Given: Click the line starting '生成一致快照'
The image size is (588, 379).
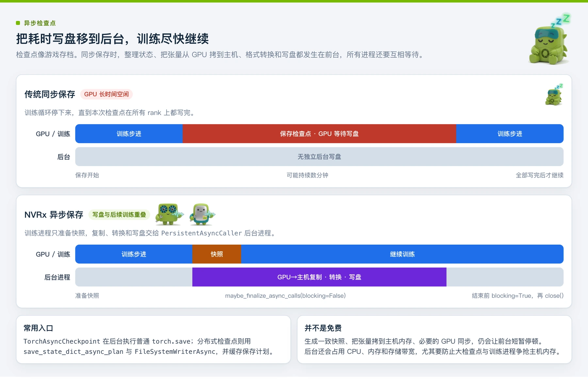Looking at the screenshot, I should point(425,341).
